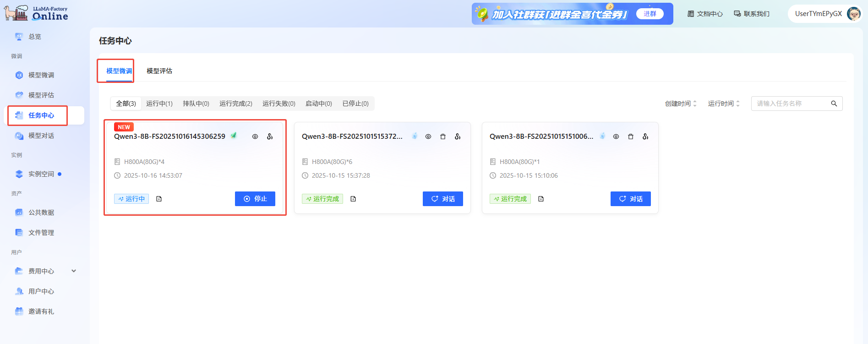868x344 pixels.
Task: Open the LLaMA-Factory Online logo home
Action: tap(36, 13)
